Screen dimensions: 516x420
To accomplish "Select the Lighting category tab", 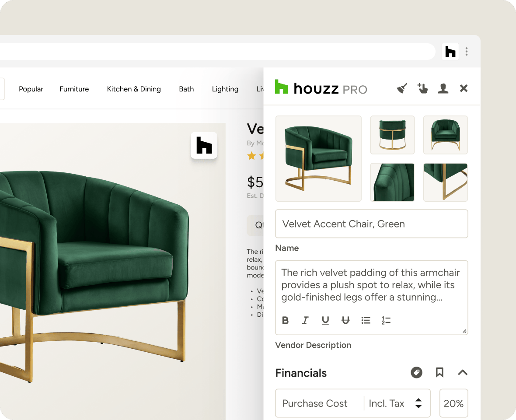I will pos(225,89).
